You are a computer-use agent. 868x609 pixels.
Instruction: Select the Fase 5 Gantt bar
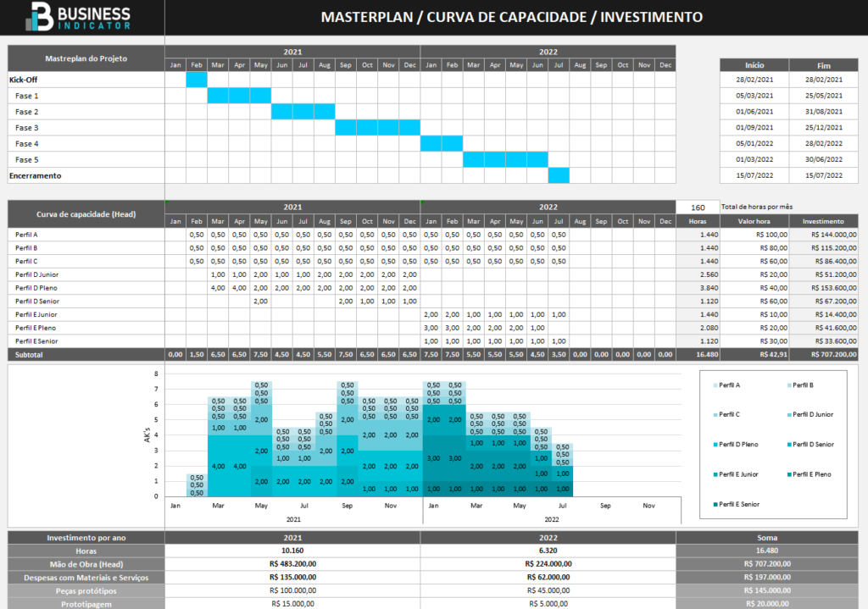coord(504,159)
